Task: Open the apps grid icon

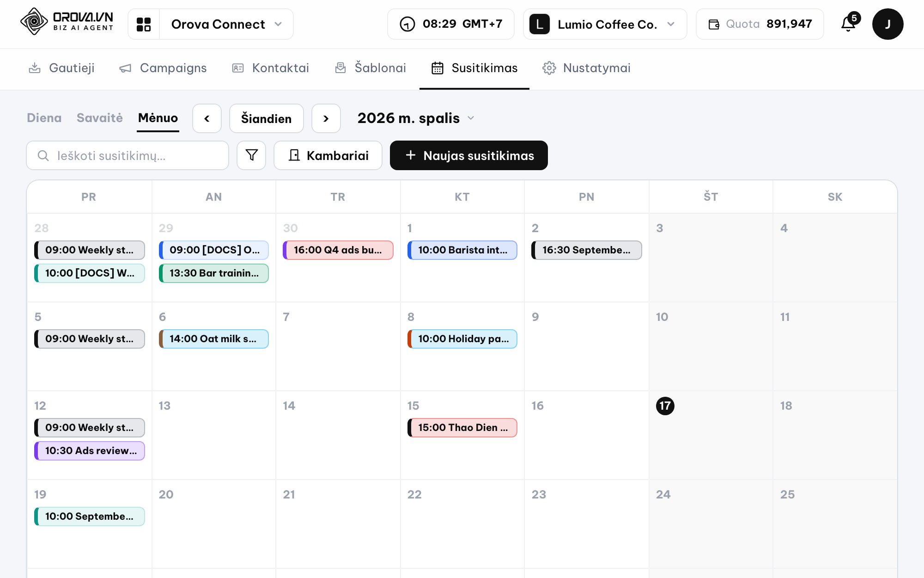Action: (x=144, y=24)
